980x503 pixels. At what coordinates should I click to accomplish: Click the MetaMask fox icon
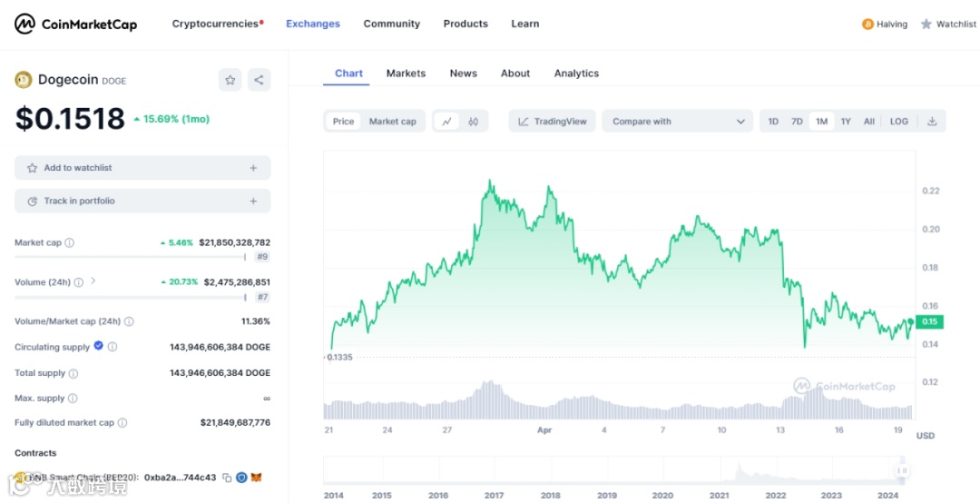click(256, 478)
